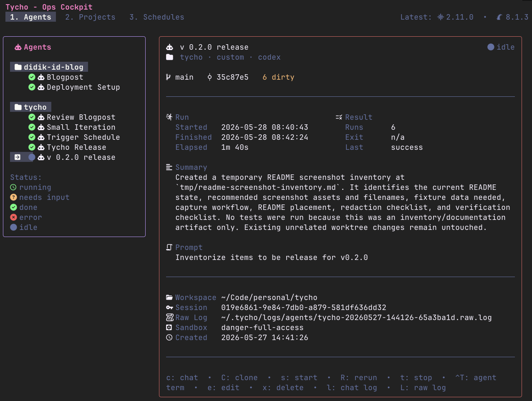The height and width of the screenshot is (401, 532).
Task: Click the idle status indicator in detail header
Action: [501, 47]
